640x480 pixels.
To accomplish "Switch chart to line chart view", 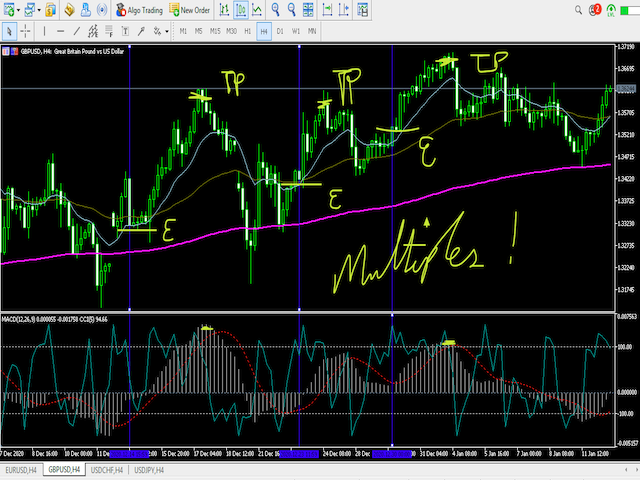I will pos(258,11).
